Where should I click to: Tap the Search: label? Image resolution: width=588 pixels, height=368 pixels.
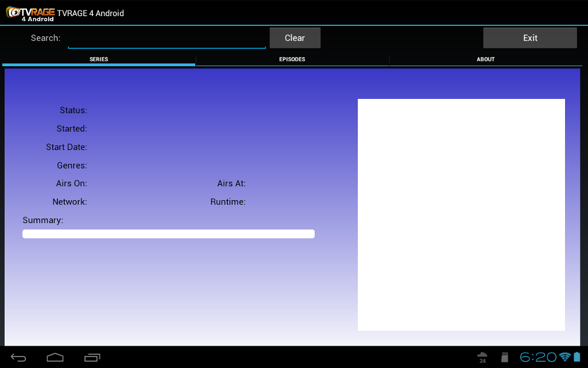point(45,38)
